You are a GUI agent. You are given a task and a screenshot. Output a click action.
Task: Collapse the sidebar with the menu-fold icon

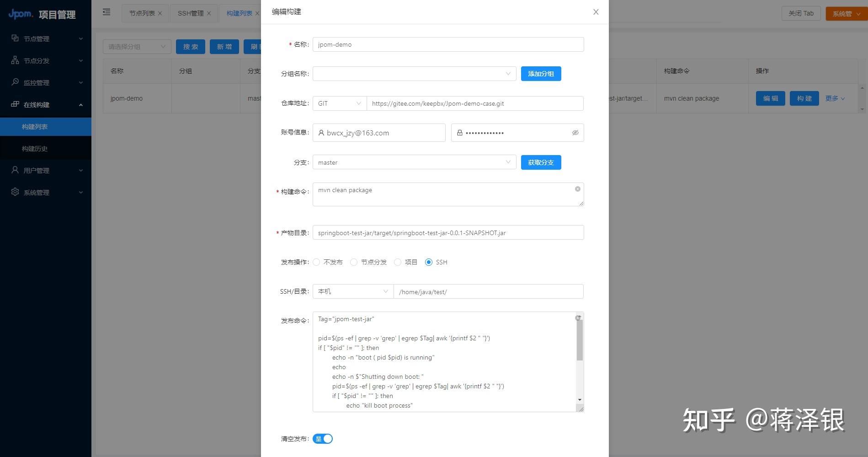tap(107, 12)
